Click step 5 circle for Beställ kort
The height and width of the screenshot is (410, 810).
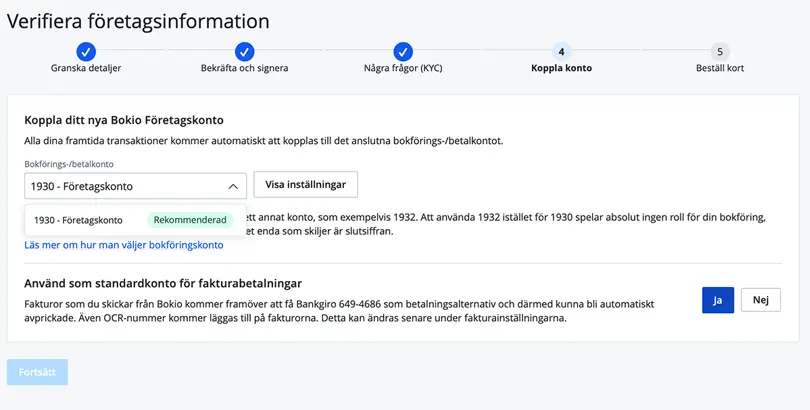[720, 51]
